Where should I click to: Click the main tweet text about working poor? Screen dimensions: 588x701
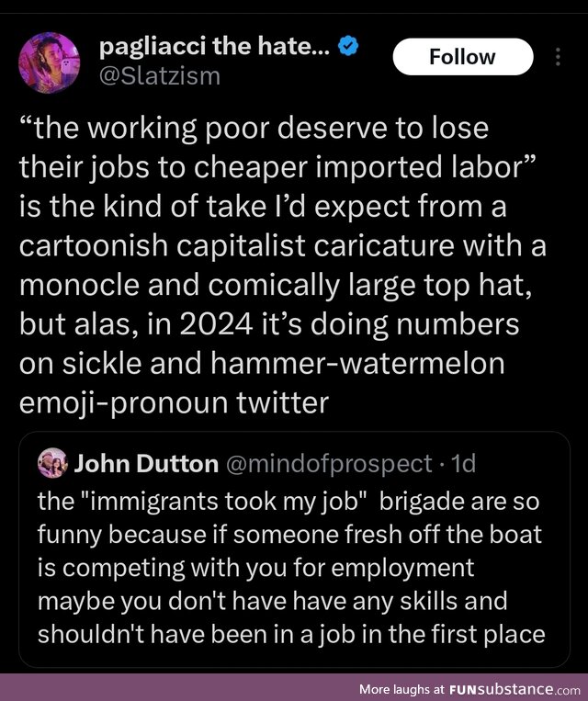point(283,265)
